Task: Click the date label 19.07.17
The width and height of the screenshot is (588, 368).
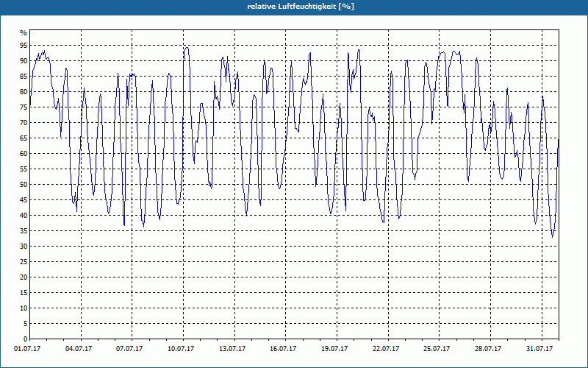Action: coord(334,349)
